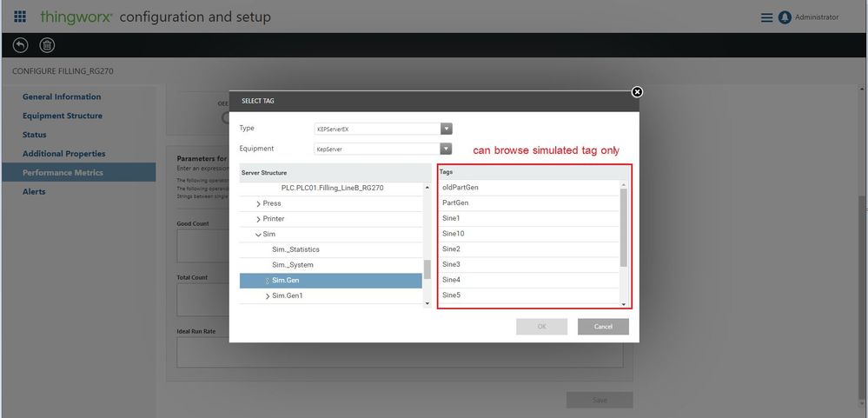Select PLC.PLC01.Filling_LineB_RG270 tree item
The image size is (868, 418).
(332, 189)
